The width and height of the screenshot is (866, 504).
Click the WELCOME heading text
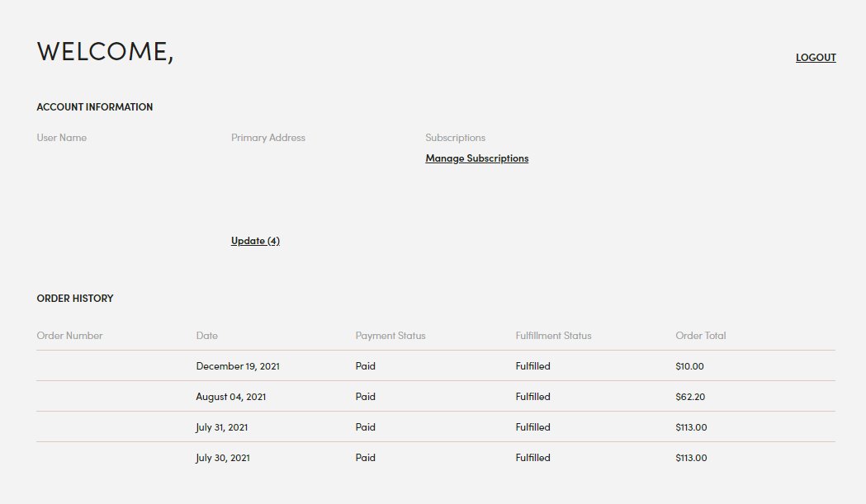click(105, 51)
